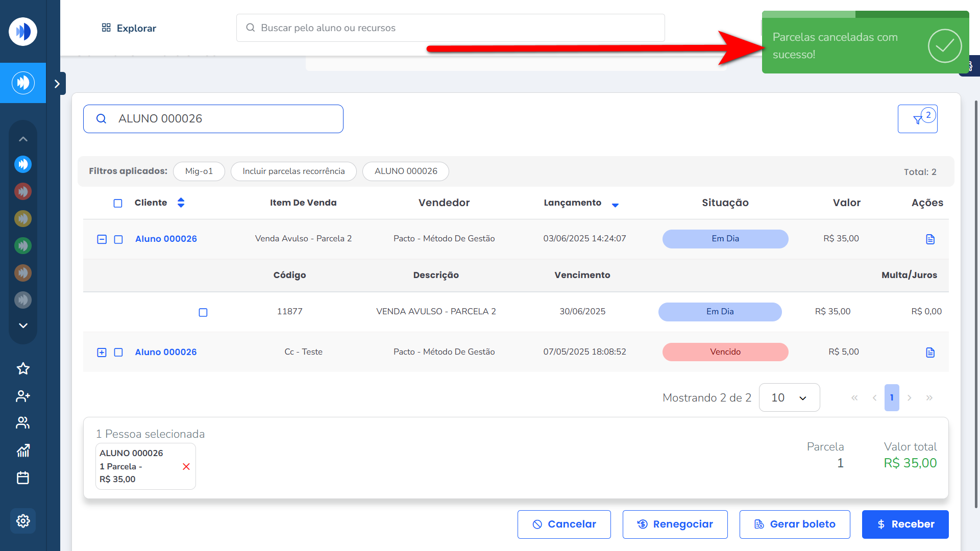Image resolution: width=980 pixels, height=551 pixels.
Task: Expand the Cc - Teste row details
Action: click(x=102, y=353)
